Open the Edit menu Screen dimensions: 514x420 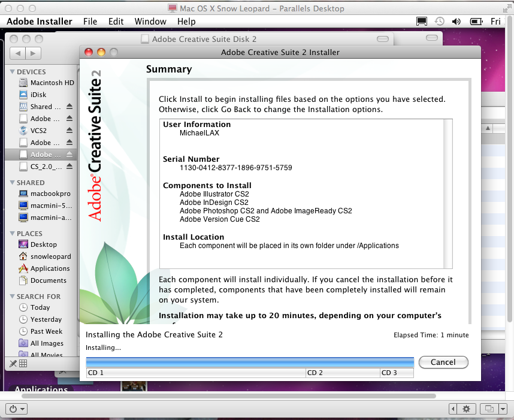click(x=116, y=22)
